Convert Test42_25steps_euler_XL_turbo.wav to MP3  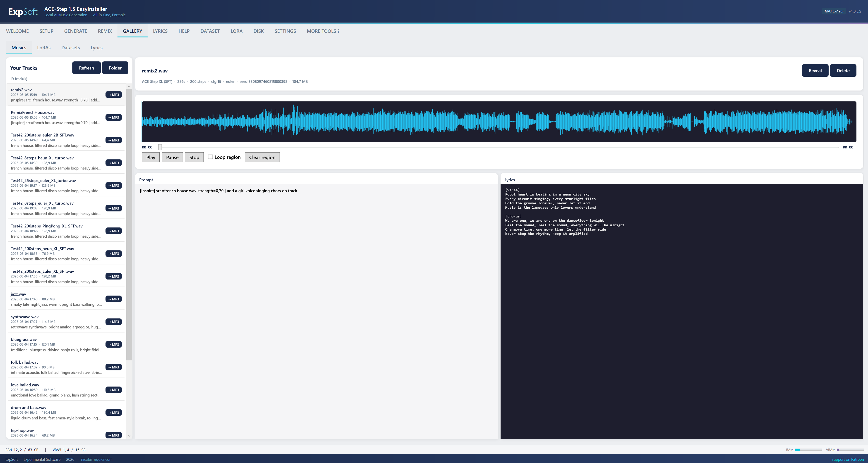114,186
